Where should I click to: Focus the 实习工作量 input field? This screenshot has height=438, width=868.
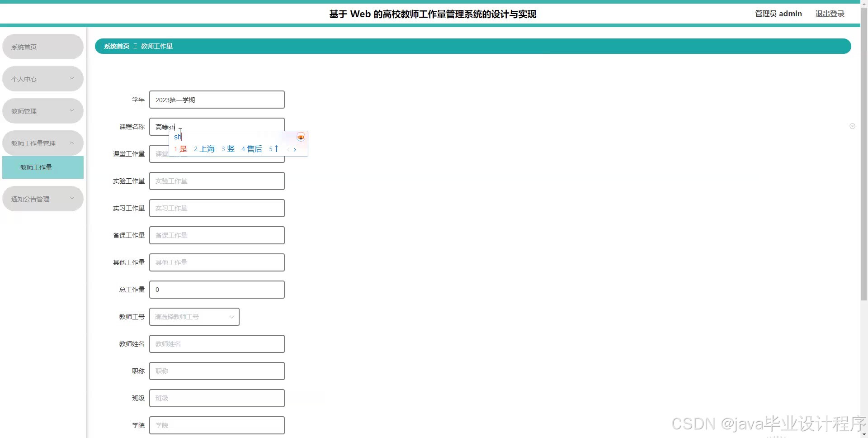point(217,208)
